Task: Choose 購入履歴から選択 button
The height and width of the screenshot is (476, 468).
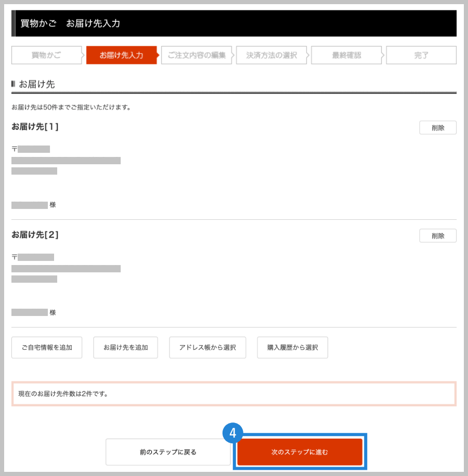Action: point(292,348)
